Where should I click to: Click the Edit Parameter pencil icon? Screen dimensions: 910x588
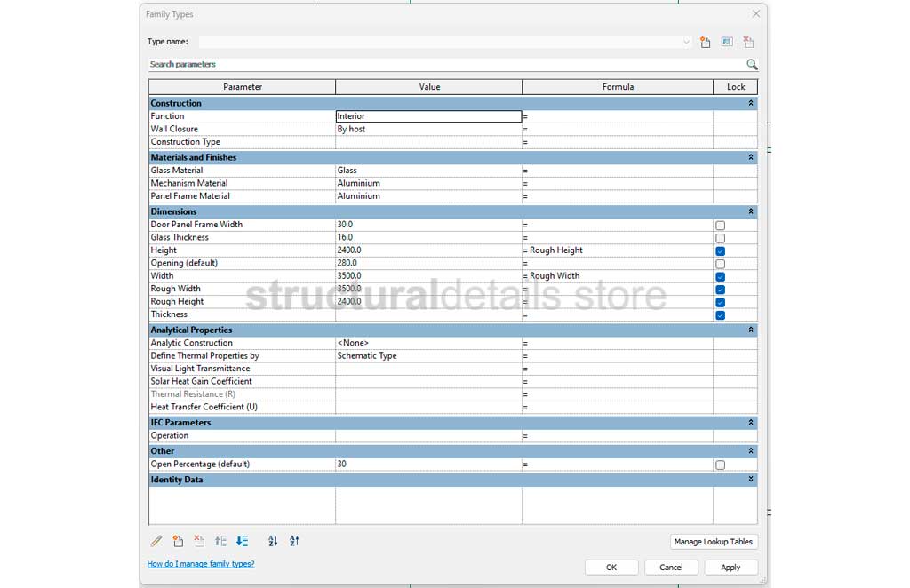pos(156,541)
